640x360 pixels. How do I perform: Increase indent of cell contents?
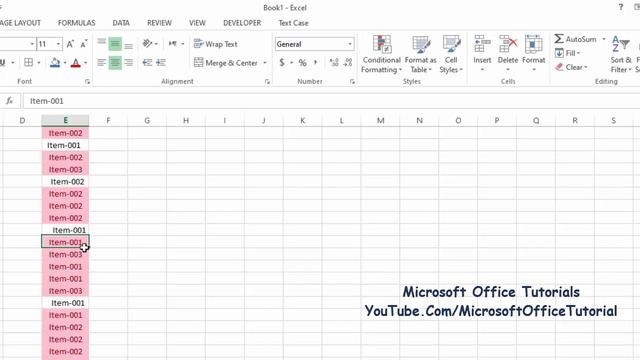point(161,62)
